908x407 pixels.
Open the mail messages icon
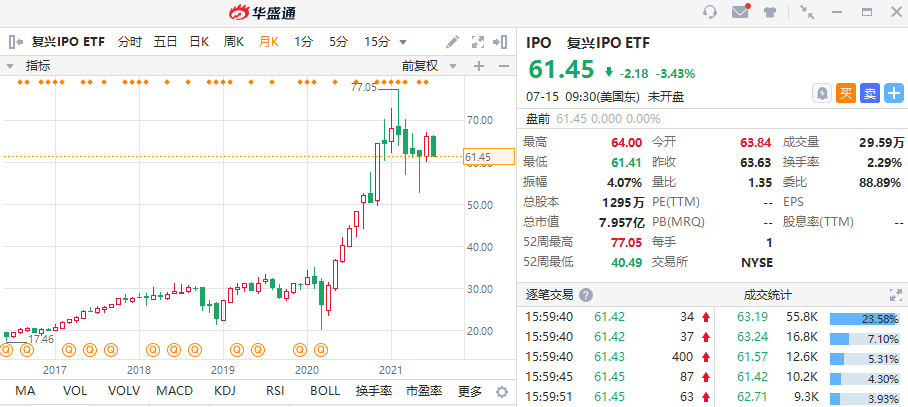pos(741,12)
